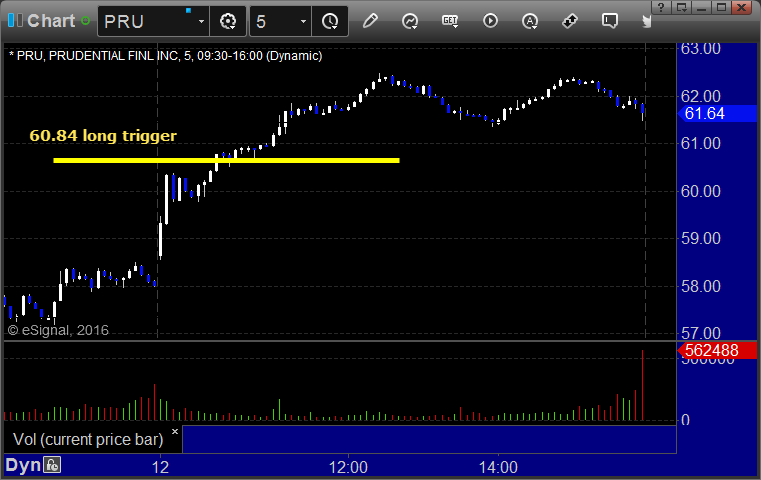Click the Twitter bird share icon
Image resolution: width=761 pixels, height=480 pixels.
(646, 21)
